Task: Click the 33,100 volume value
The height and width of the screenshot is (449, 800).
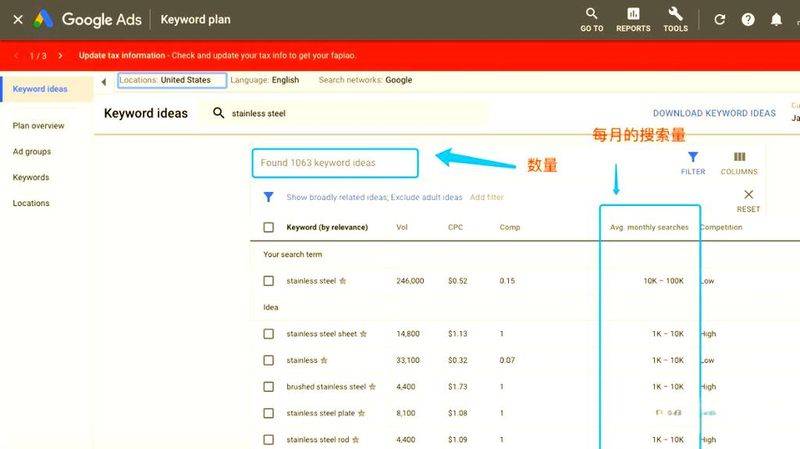Action: 408,360
